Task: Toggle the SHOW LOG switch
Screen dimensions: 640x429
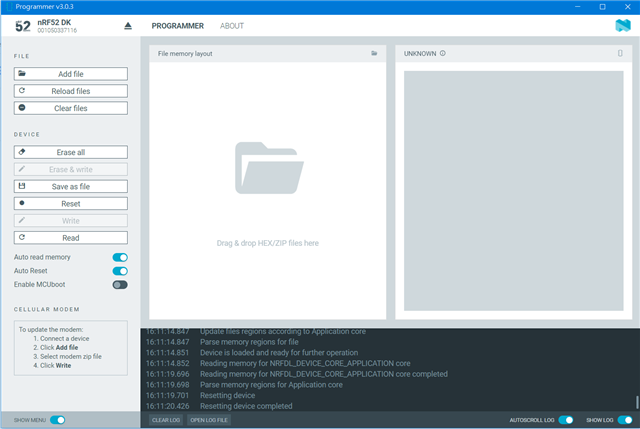Action: coord(625,420)
